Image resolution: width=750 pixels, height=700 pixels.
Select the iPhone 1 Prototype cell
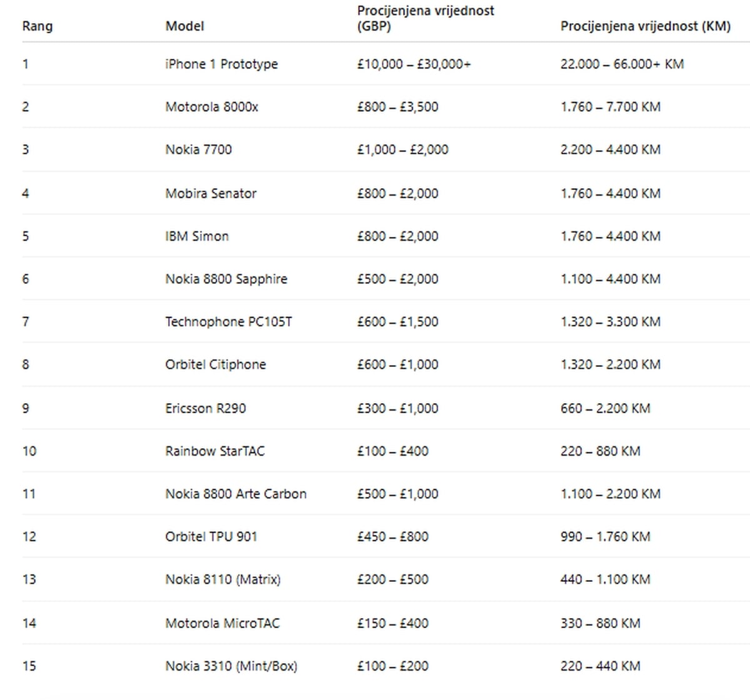[x=221, y=64]
